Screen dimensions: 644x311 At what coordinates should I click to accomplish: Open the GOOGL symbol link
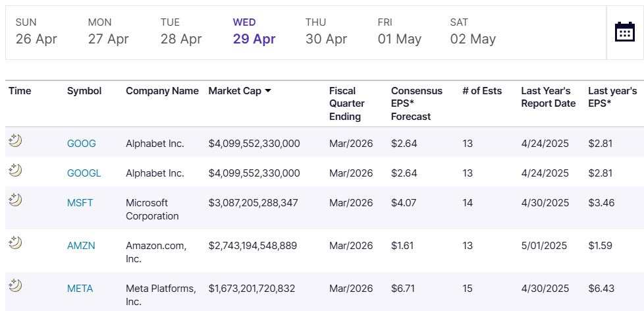click(x=84, y=173)
